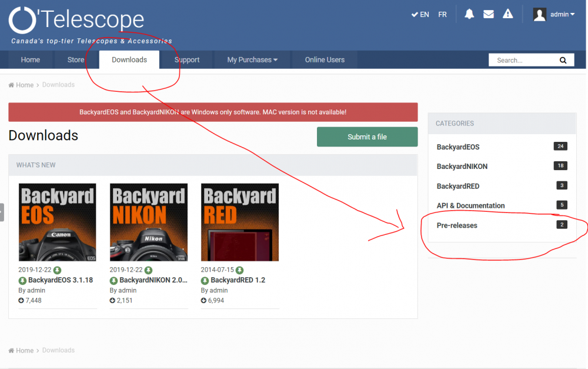The width and height of the screenshot is (588, 369).
Task: Click the admin avatar icon
Action: click(540, 15)
